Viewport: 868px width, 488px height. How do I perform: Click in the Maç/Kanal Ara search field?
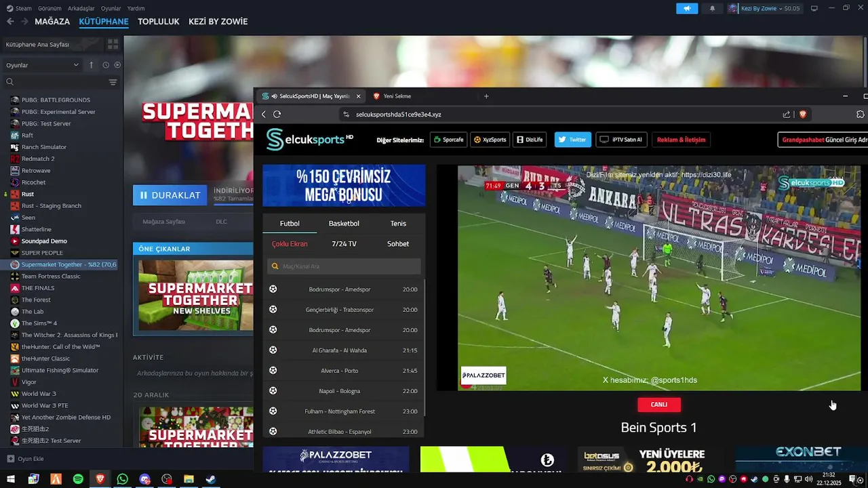click(x=344, y=266)
